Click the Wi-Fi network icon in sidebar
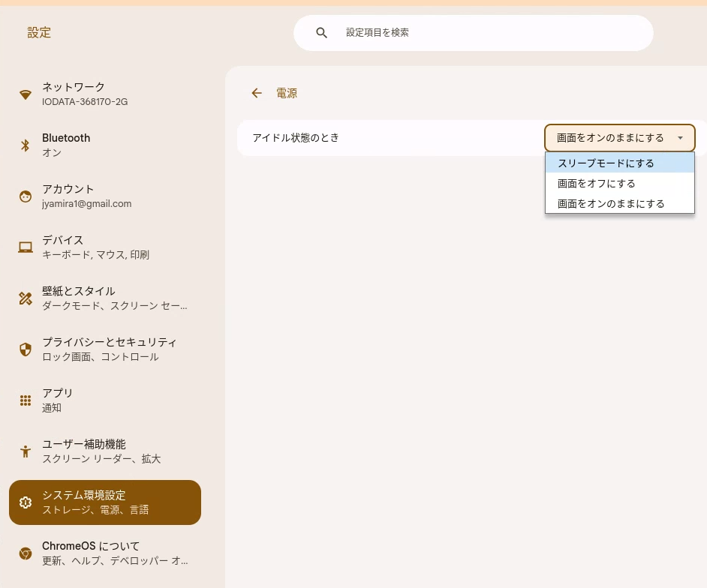Screen dimensions: 707x588 (x=26, y=94)
